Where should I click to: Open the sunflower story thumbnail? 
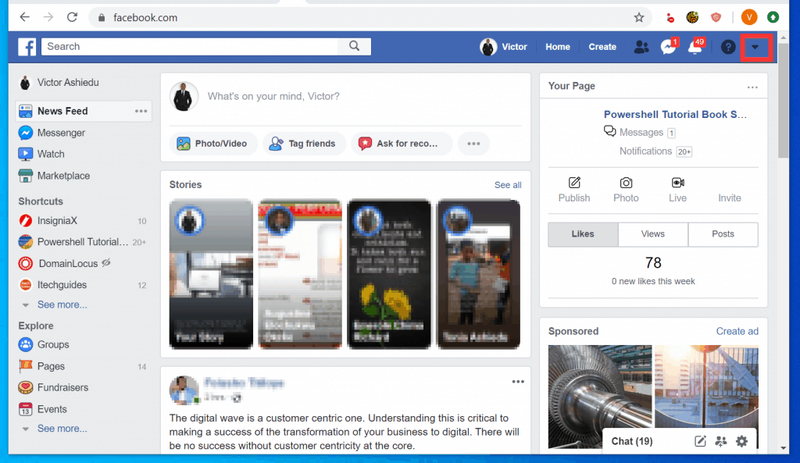(389, 274)
